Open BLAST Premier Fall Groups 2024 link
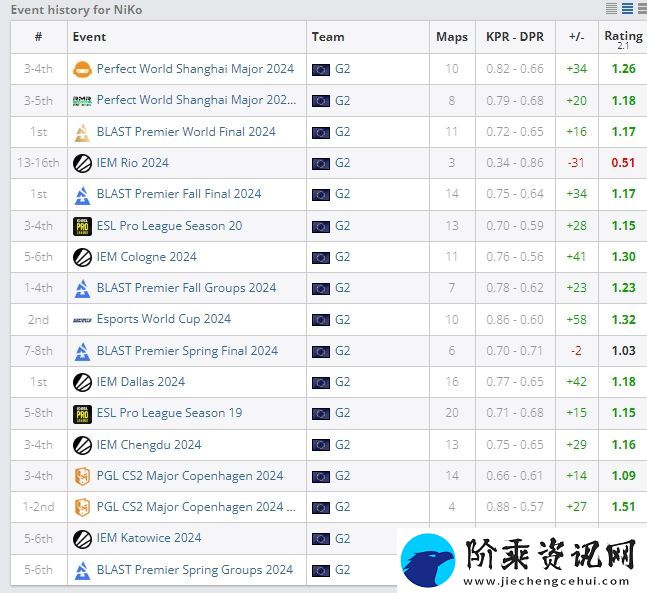 pos(186,288)
